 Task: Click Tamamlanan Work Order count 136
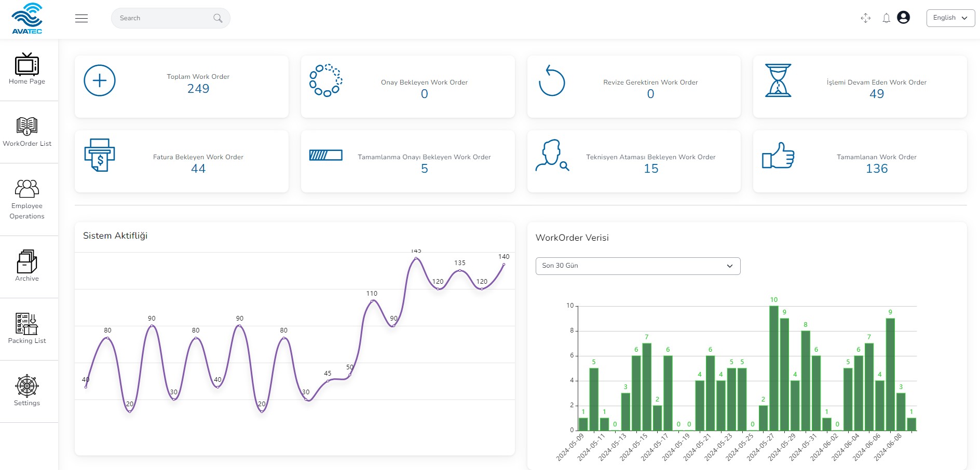(877, 169)
